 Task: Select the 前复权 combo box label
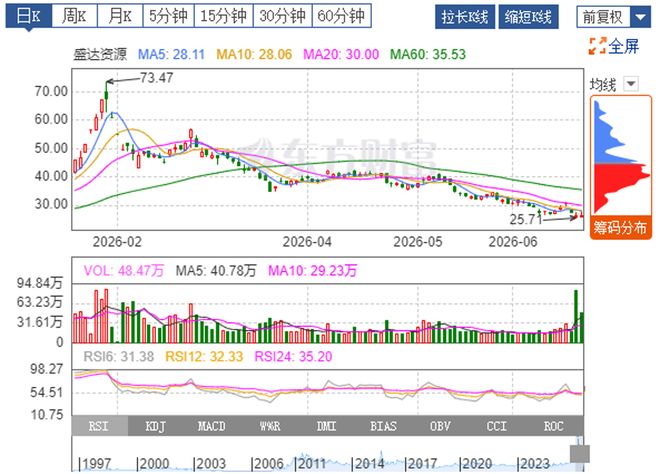point(603,17)
